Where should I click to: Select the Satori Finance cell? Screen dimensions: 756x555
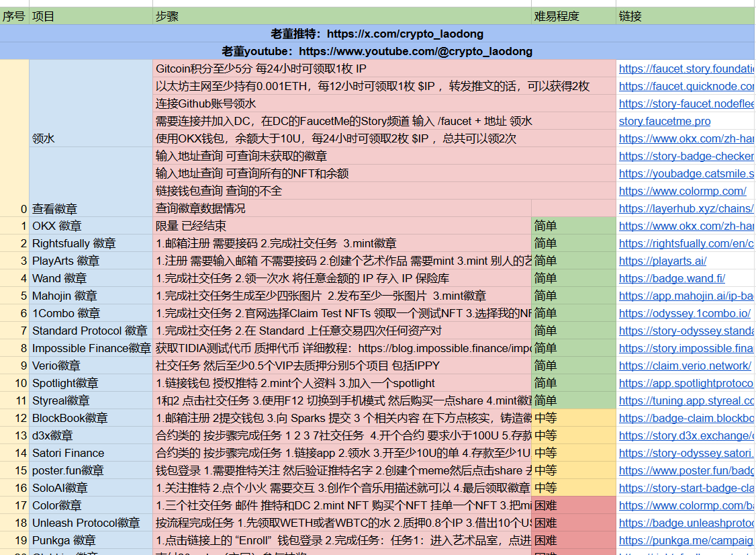click(x=91, y=453)
